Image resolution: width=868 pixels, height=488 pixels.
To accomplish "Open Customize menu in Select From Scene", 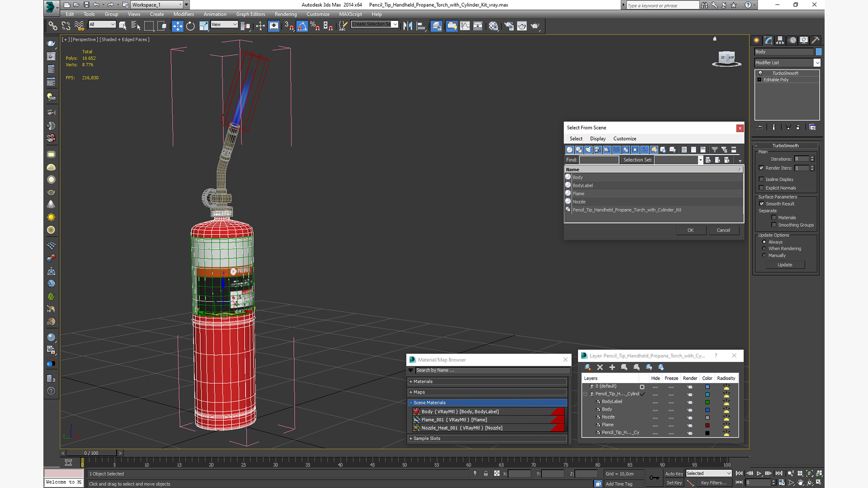I will coord(625,139).
